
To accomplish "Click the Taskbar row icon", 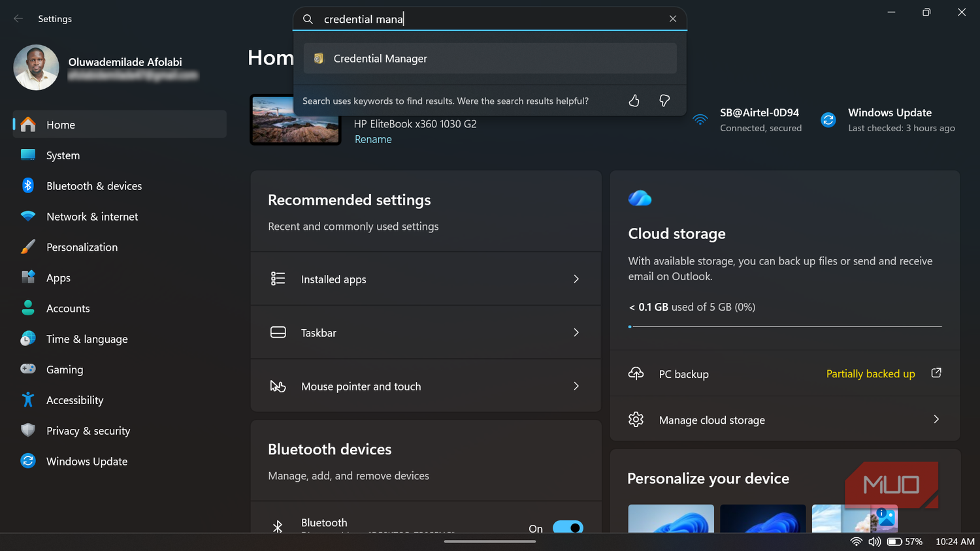I will [x=278, y=332].
